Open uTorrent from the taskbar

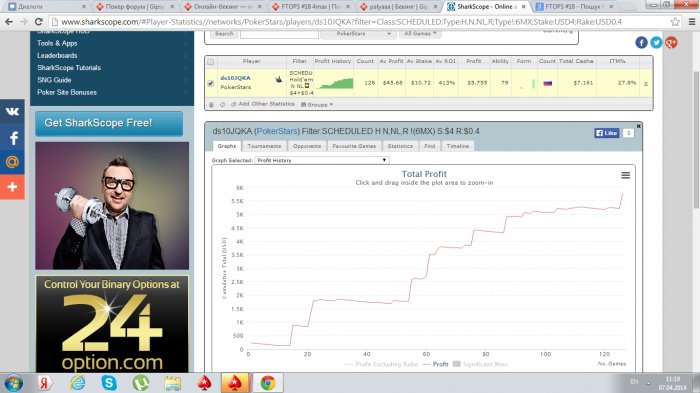tap(141, 383)
